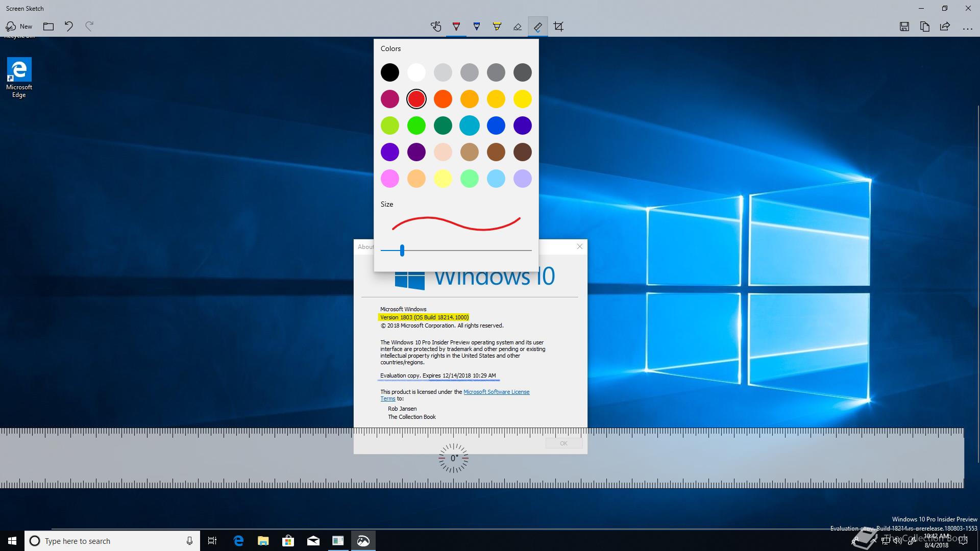Click the winver taskbar icon
Image resolution: width=980 pixels, height=551 pixels.
[338, 541]
